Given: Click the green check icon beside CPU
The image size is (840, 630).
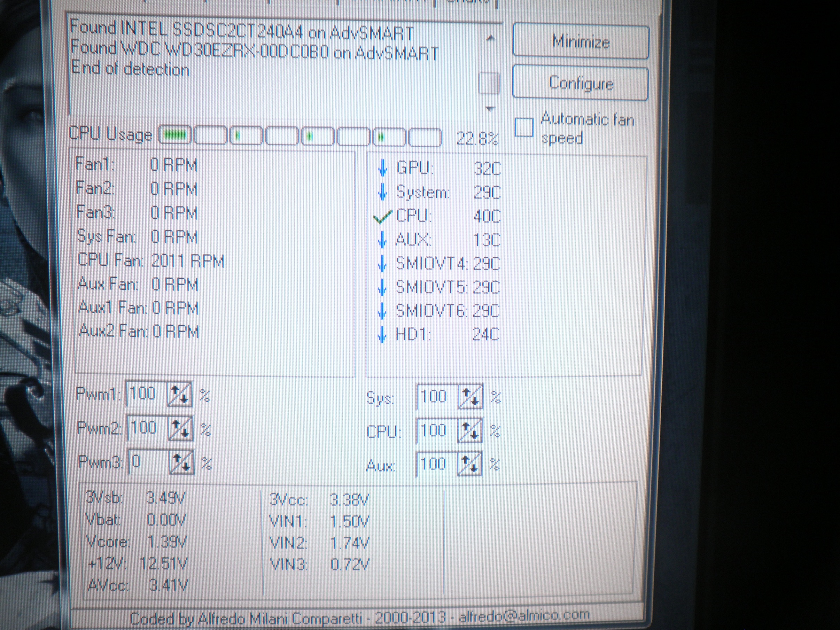Looking at the screenshot, I should pos(382,217).
